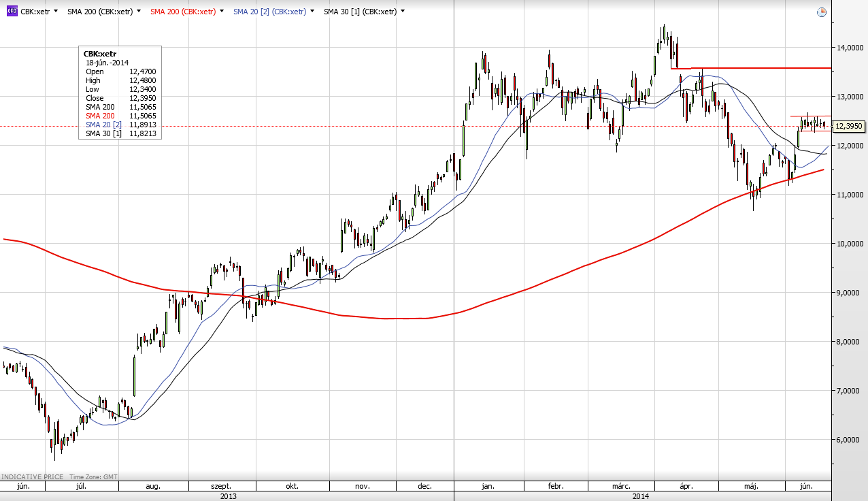Click the 12,3950 current price tag on axis

tap(848, 126)
